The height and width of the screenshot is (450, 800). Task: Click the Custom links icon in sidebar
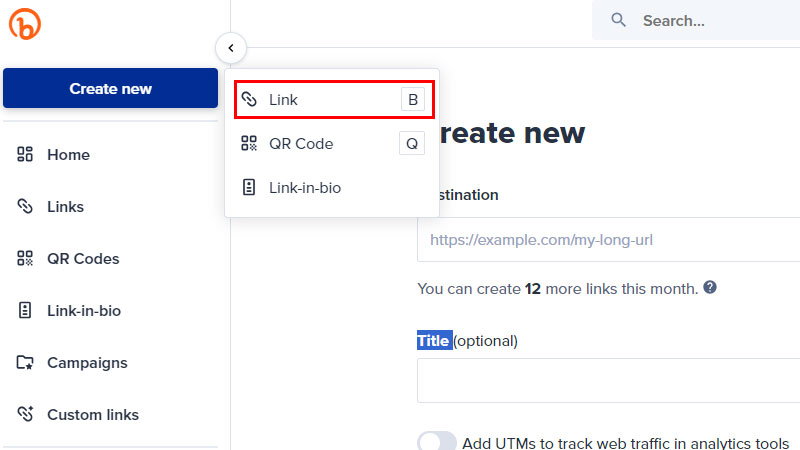click(25, 415)
